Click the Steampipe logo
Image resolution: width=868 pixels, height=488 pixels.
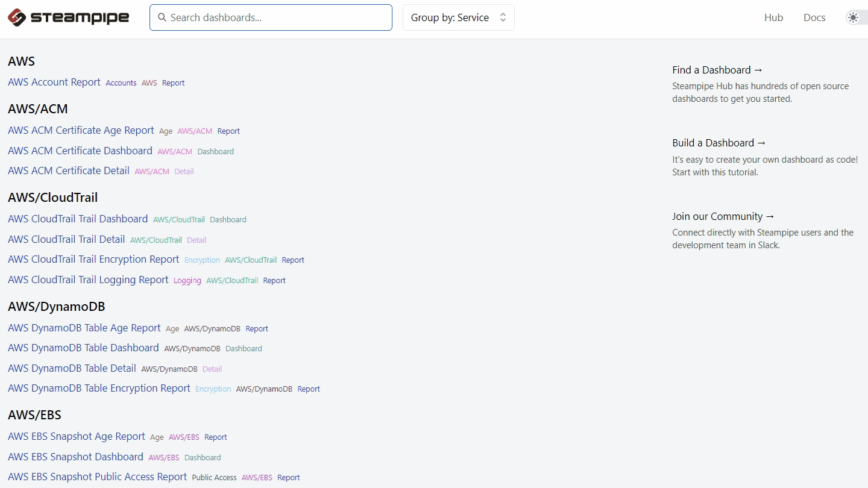click(68, 17)
